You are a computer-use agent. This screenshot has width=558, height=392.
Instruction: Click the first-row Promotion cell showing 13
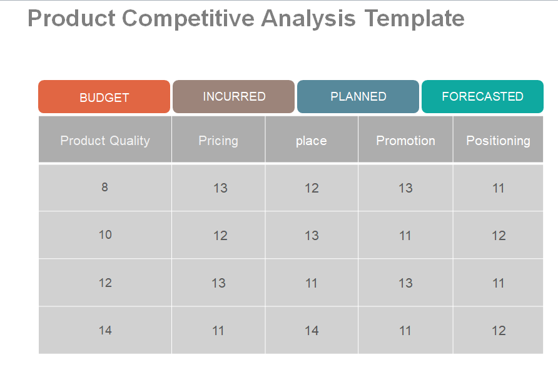click(405, 188)
